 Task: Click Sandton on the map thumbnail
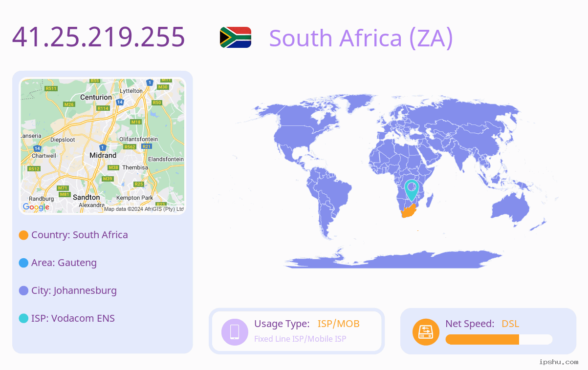click(86, 197)
